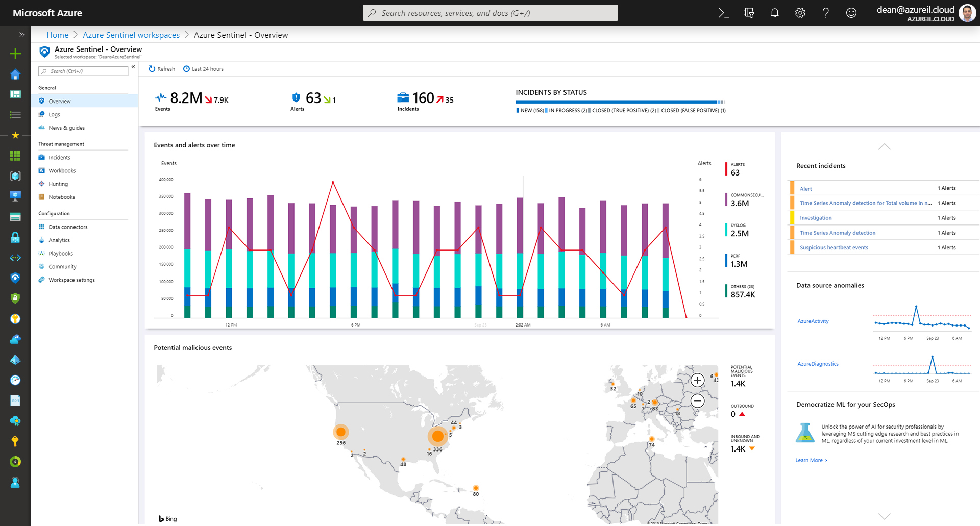The height and width of the screenshot is (526, 980).
Task: Expand the left portal sidebar
Action: tap(21, 35)
